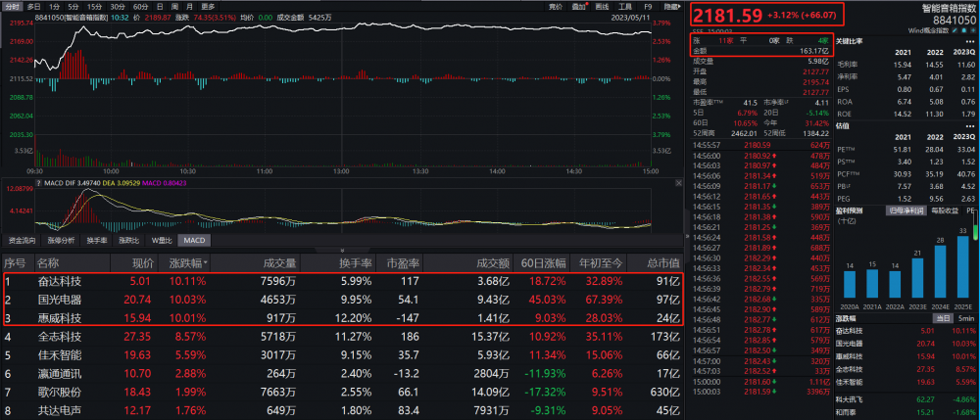Viewport: 980px width, 420px height.
Task: Toggle 归母净利润 in earnings forecast
Action: click(906, 210)
